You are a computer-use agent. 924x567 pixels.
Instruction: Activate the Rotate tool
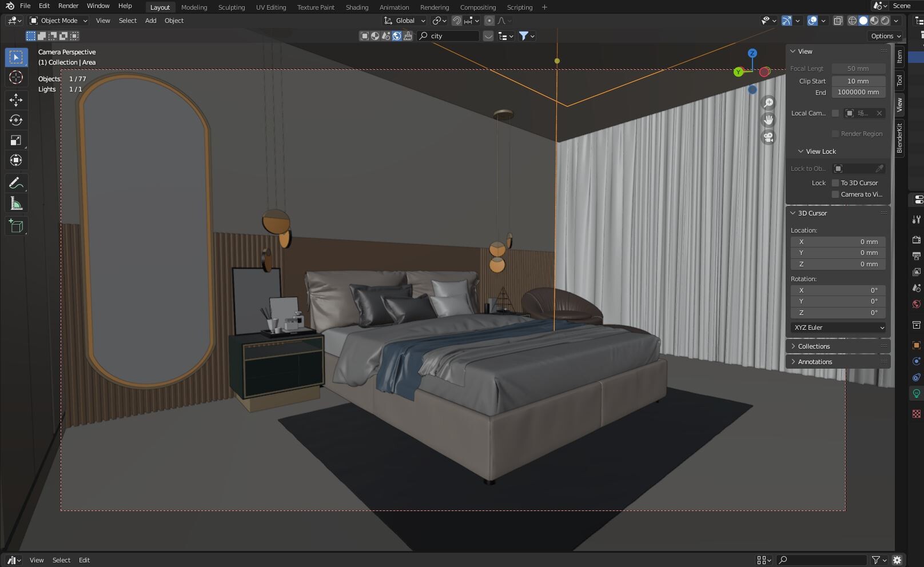16,120
